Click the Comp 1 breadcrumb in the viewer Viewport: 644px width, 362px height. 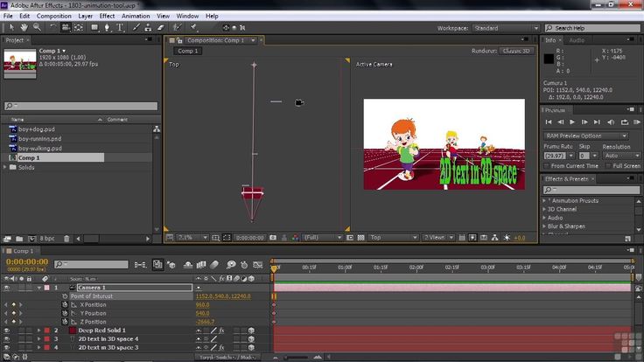[x=188, y=51]
